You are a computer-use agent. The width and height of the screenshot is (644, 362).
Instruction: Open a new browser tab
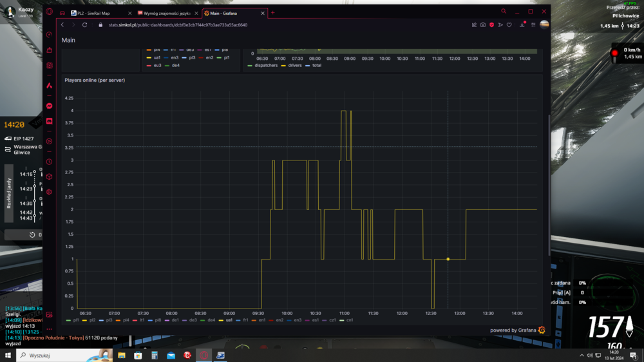coord(273,12)
